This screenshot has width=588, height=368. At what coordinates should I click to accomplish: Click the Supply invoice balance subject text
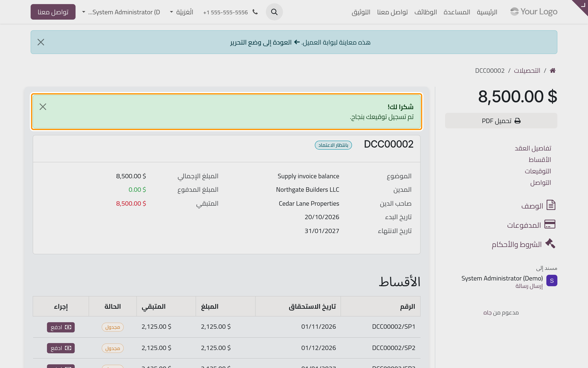click(x=308, y=176)
